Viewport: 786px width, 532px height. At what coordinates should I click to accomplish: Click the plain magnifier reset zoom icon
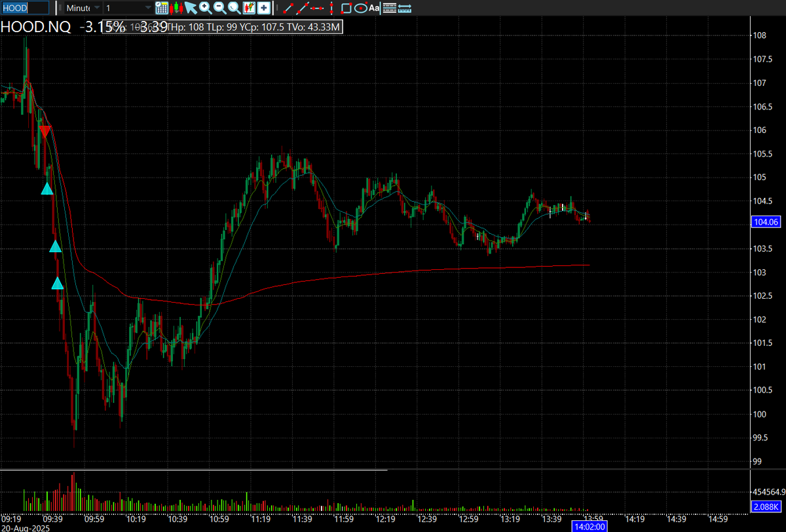[x=234, y=8]
